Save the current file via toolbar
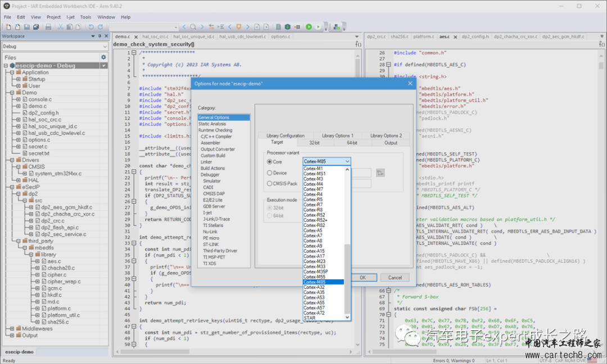607x364 pixels. [27, 27]
